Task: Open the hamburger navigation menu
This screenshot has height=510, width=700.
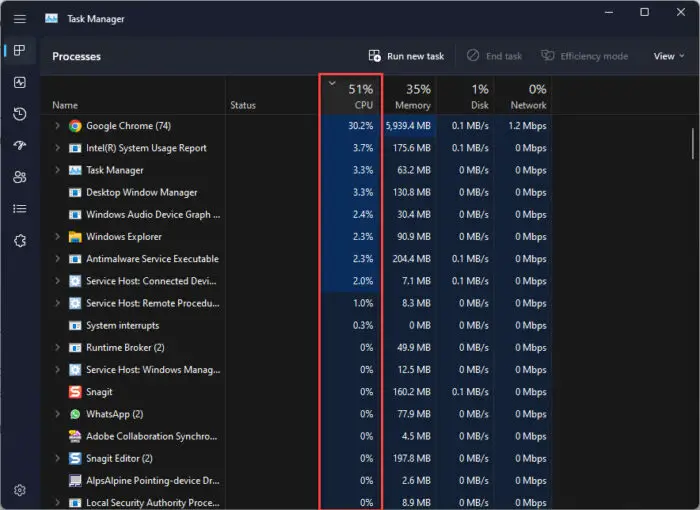Action: coord(20,19)
